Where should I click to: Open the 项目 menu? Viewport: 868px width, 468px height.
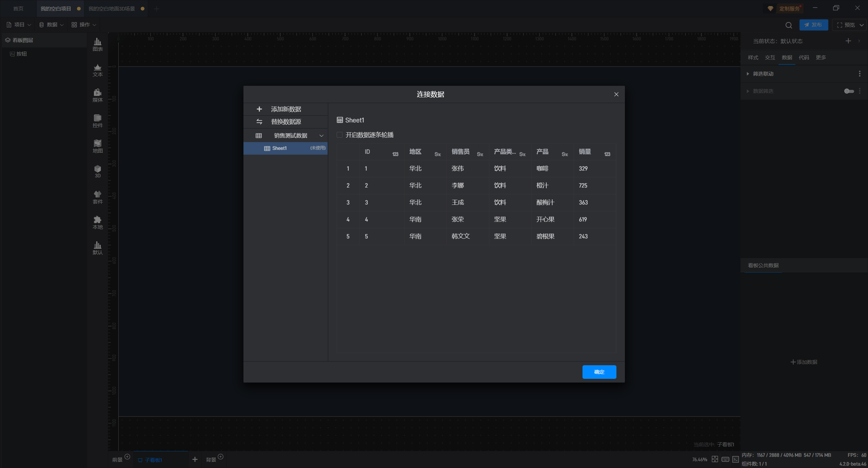[19, 25]
